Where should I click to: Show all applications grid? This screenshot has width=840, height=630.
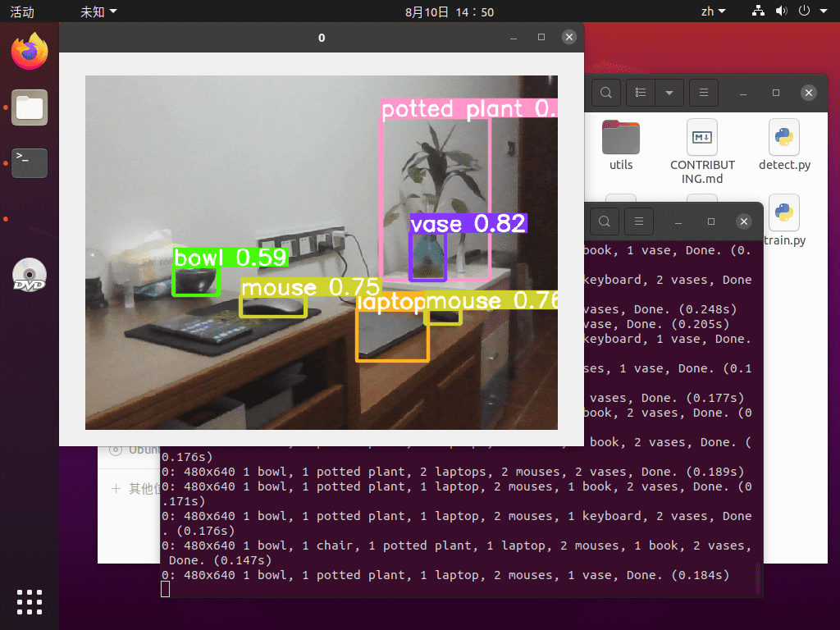(30, 601)
